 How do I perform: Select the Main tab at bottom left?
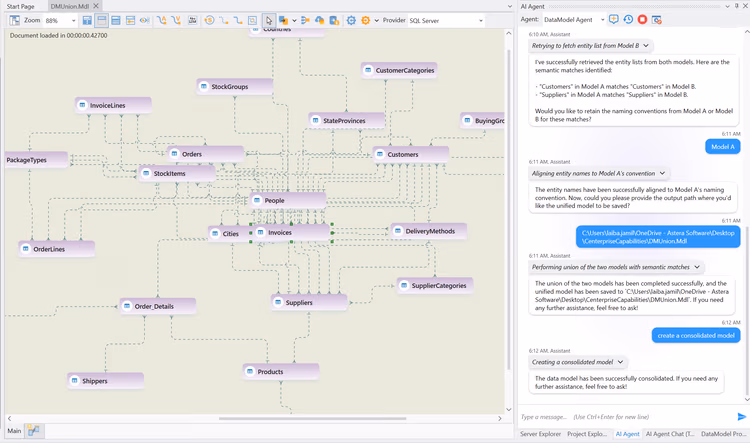(x=14, y=431)
